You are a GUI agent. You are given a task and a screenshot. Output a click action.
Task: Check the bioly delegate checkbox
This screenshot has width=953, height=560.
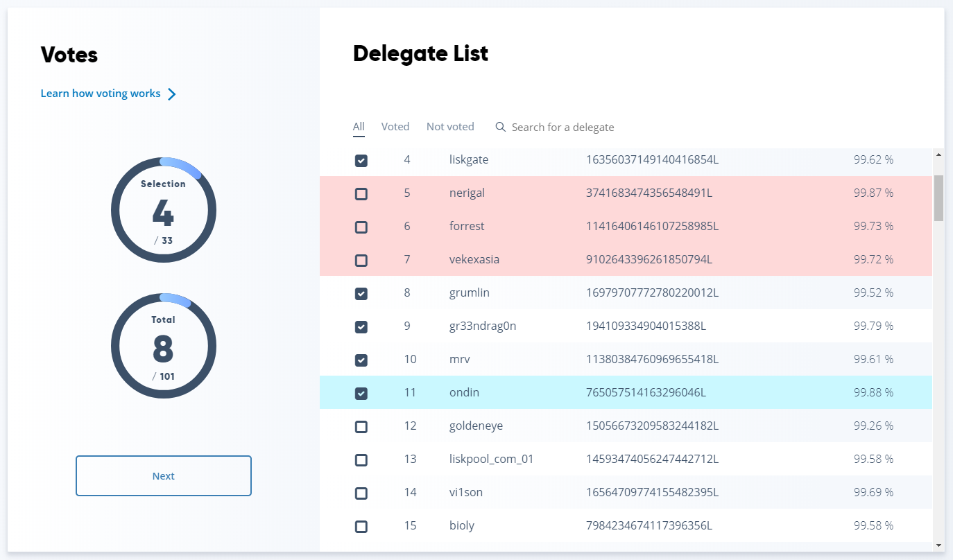(361, 527)
